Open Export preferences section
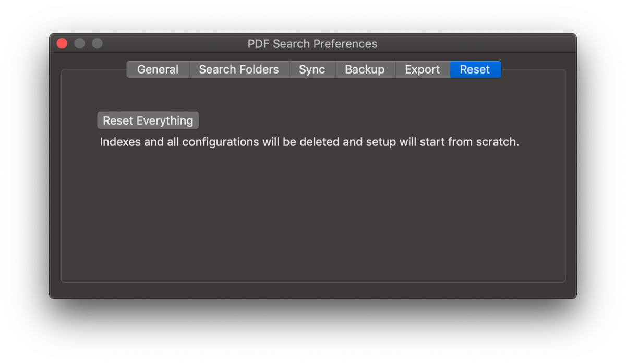 (x=423, y=69)
